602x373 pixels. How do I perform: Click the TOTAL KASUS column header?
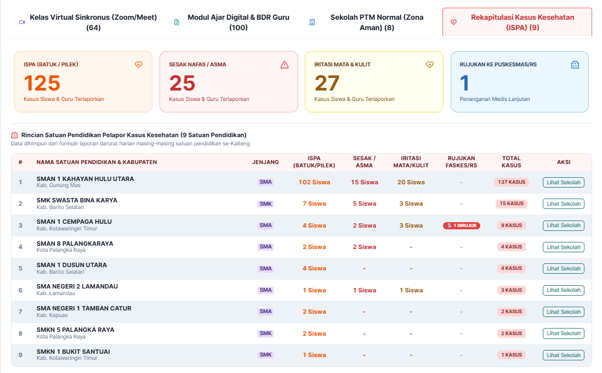click(x=511, y=162)
